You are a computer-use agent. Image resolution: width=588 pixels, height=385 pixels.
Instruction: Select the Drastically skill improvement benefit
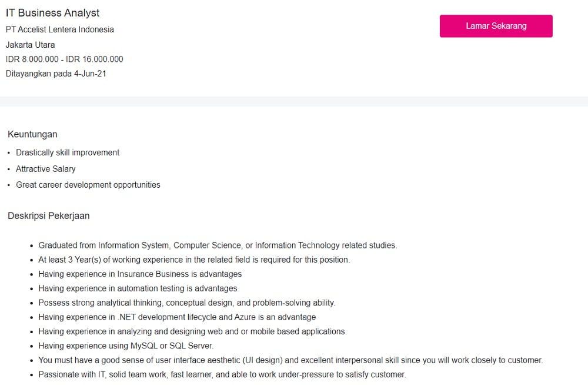[68, 152]
